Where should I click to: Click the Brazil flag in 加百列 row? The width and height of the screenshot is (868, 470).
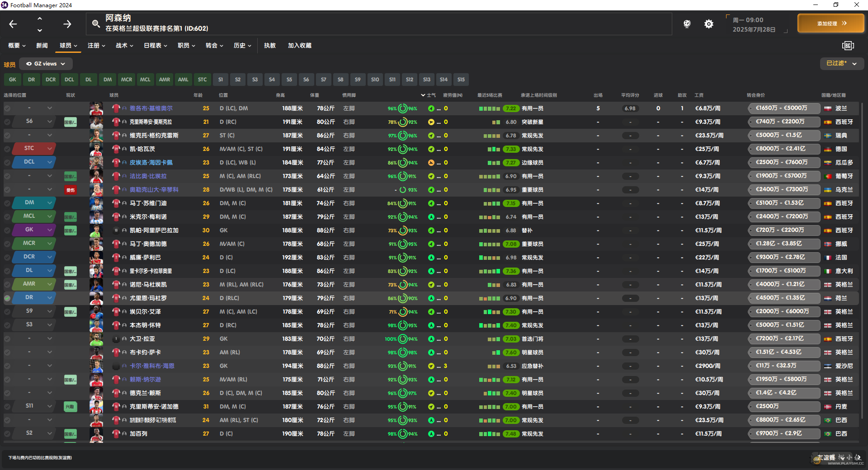(828, 434)
